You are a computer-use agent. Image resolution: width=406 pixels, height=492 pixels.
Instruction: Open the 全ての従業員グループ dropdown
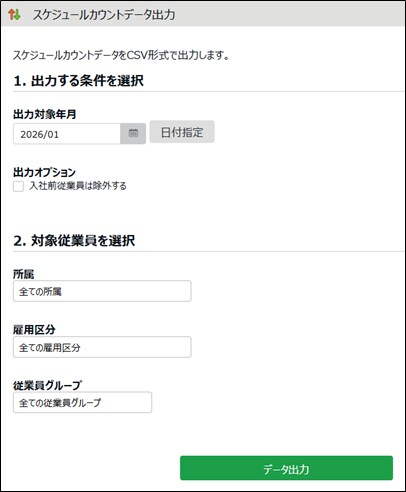(82, 403)
